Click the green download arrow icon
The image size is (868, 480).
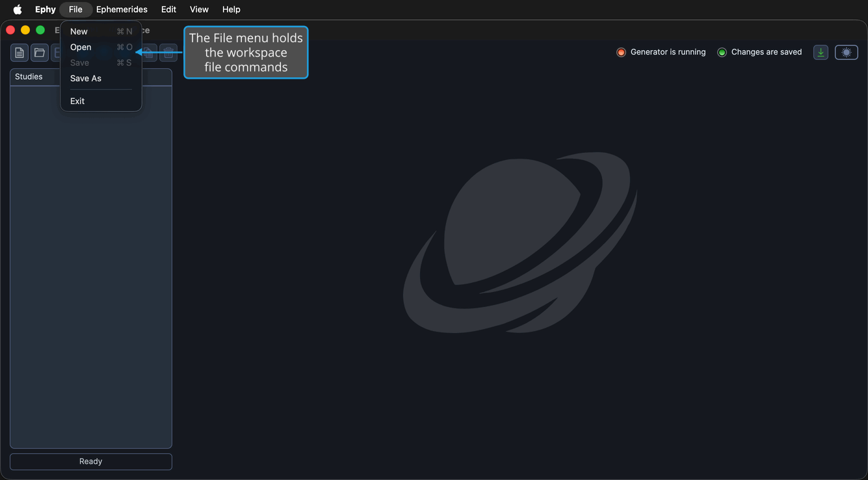tap(821, 52)
